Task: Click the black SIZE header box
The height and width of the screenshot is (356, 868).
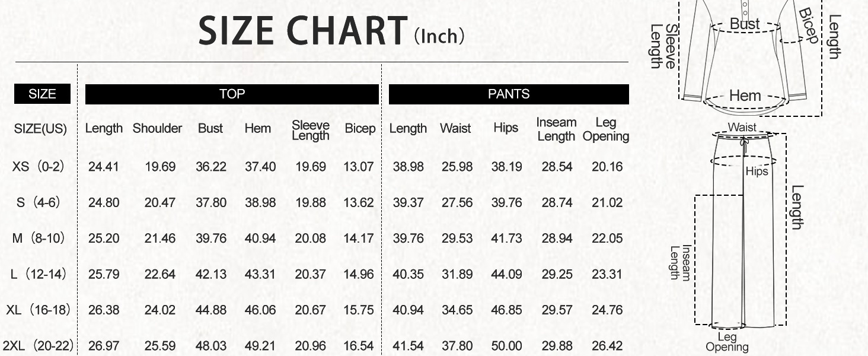Action: 42,94
